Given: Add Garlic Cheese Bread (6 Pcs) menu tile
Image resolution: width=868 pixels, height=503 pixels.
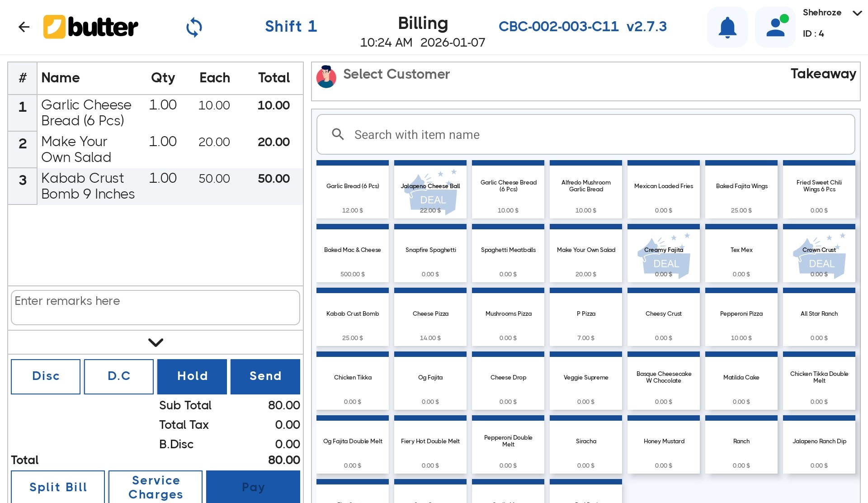Looking at the screenshot, I should click(508, 190).
